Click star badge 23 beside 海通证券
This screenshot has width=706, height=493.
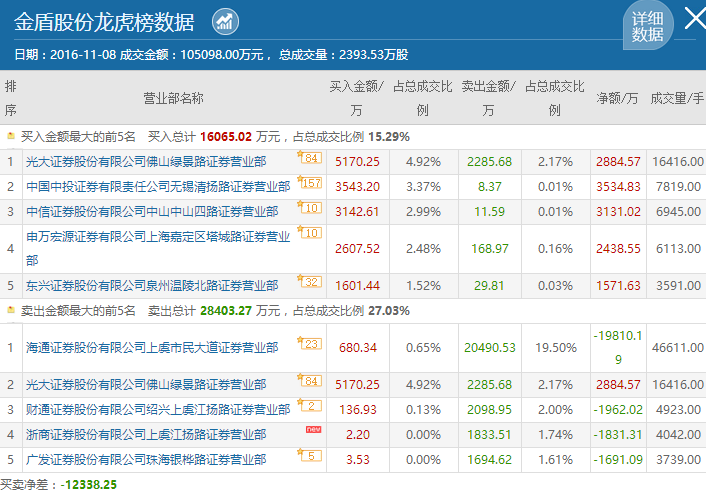pos(309,344)
